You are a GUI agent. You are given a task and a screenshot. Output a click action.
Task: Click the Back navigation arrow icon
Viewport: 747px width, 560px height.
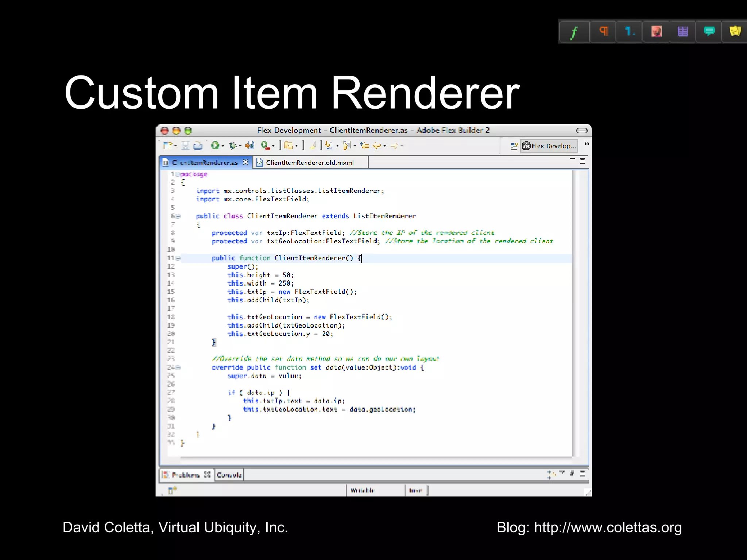pos(377,146)
